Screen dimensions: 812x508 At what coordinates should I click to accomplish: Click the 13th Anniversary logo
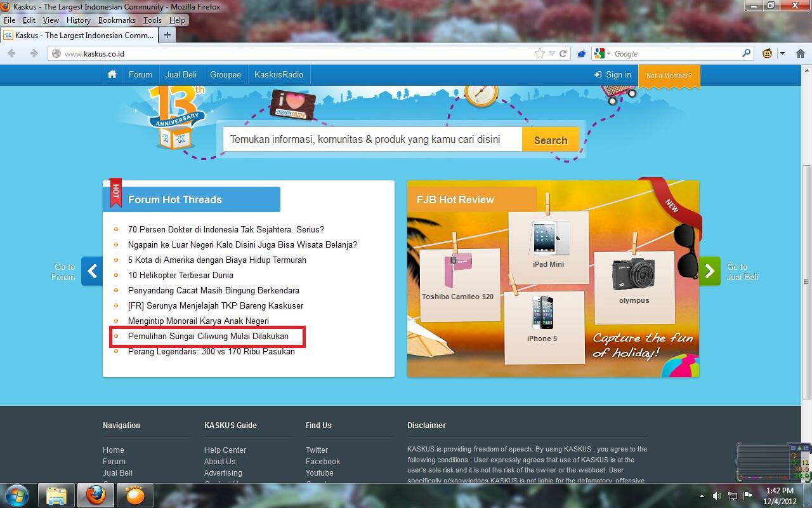pyautogui.click(x=176, y=119)
